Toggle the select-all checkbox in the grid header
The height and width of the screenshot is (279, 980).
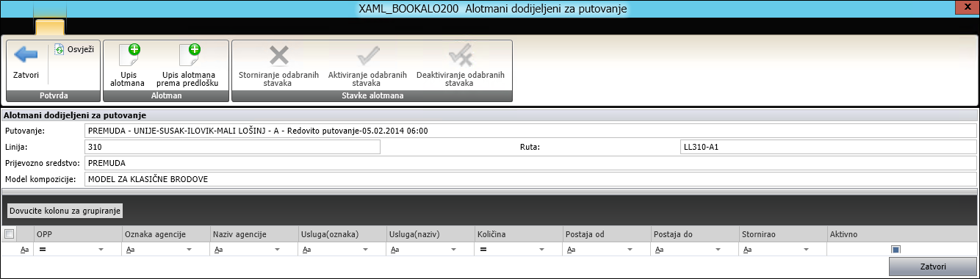(x=9, y=234)
